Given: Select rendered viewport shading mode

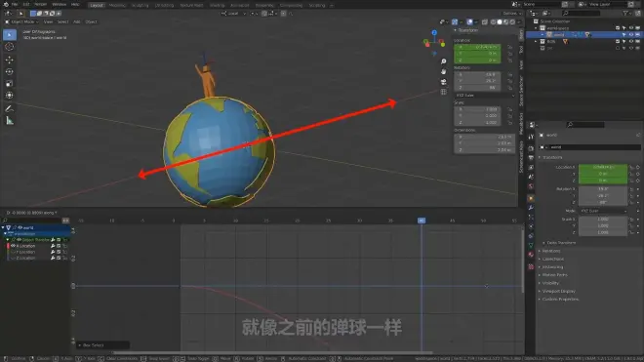Looking at the screenshot, I should pyautogui.click(x=512, y=21).
